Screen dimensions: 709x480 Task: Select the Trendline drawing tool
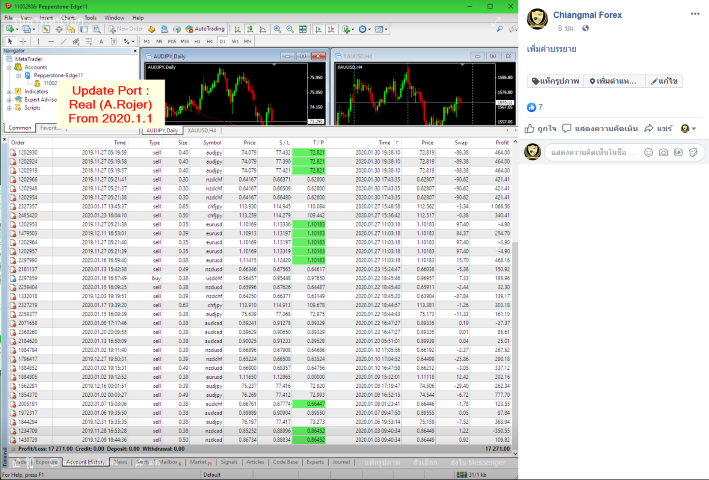click(63, 41)
